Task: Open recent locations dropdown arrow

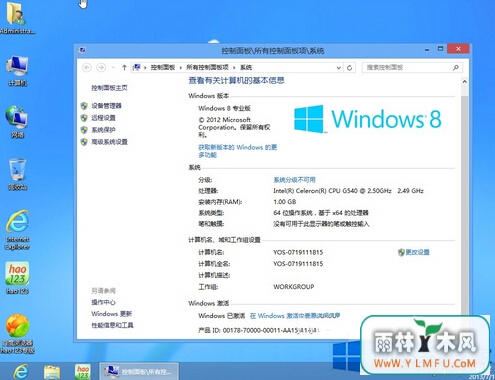Action: [113, 68]
